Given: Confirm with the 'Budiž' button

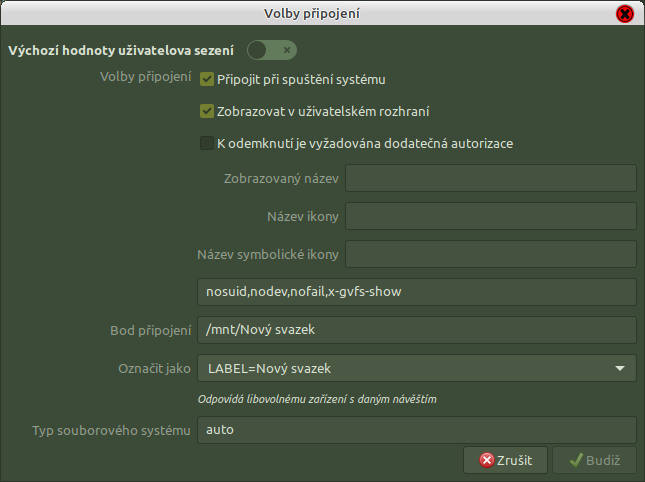Looking at the screenshot, I should [594, 460].
